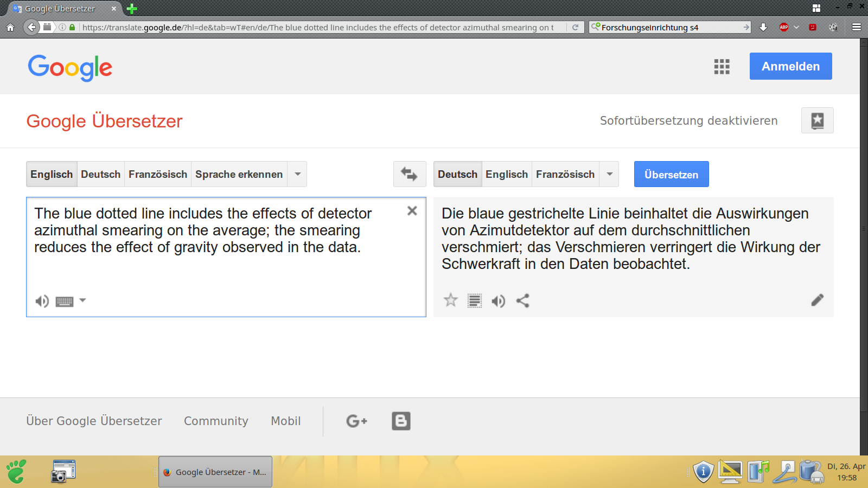Open the Adblock Plus icon
The height and width of the screenshot is (488, 868).
pyautogui.click(x=784, y=27)
